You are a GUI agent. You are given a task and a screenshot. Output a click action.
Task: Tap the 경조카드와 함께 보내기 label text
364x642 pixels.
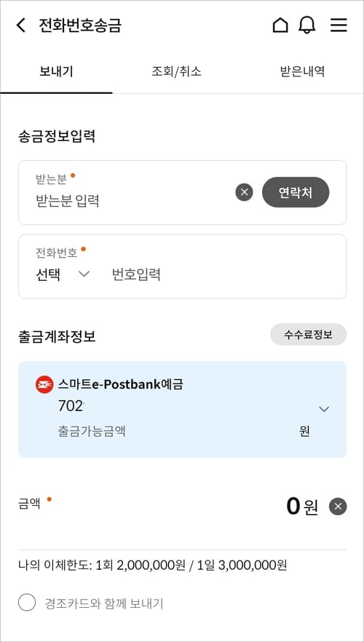pos(104,603)
